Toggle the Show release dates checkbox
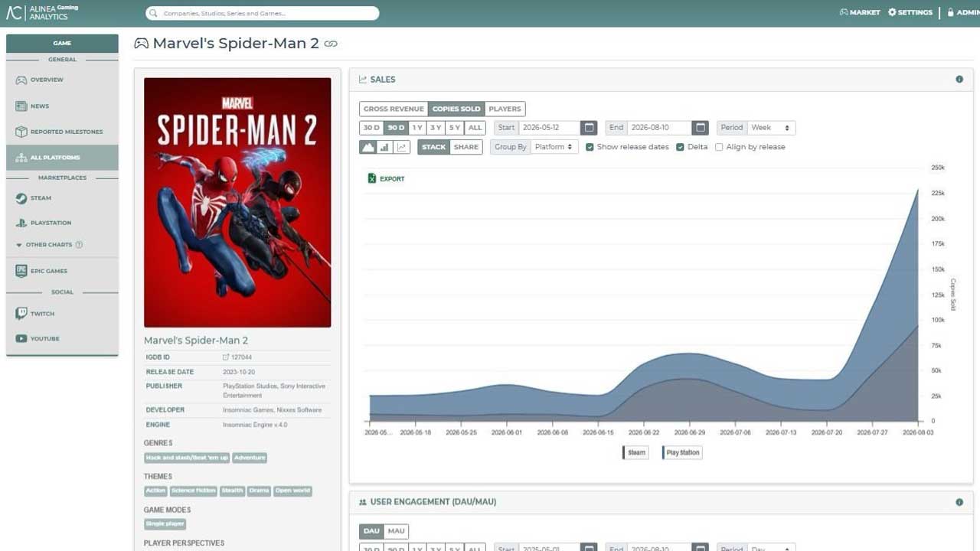The height and width of the screenshot is (551, 980). tap(590, 147)
